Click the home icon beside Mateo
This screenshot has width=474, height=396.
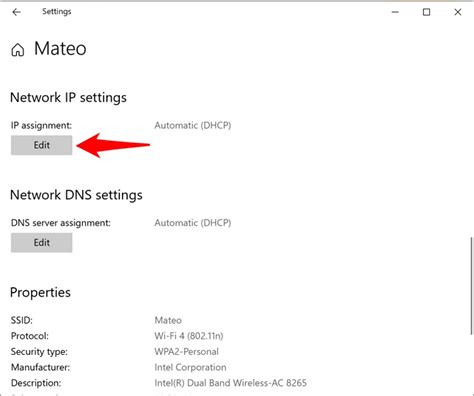(18, 50)
